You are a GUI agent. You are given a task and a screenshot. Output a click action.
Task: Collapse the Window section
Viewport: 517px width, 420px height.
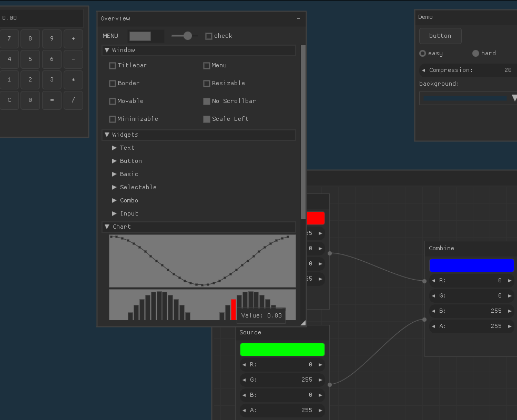(107, 50)
